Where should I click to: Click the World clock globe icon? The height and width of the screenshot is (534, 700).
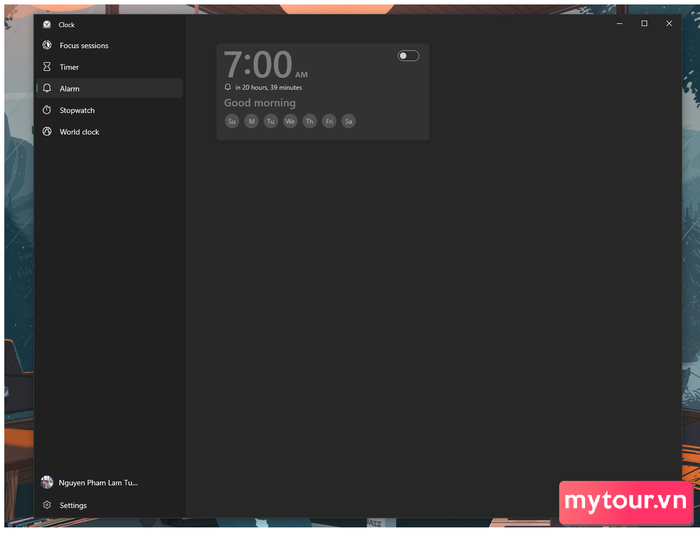tap(47, 131)
